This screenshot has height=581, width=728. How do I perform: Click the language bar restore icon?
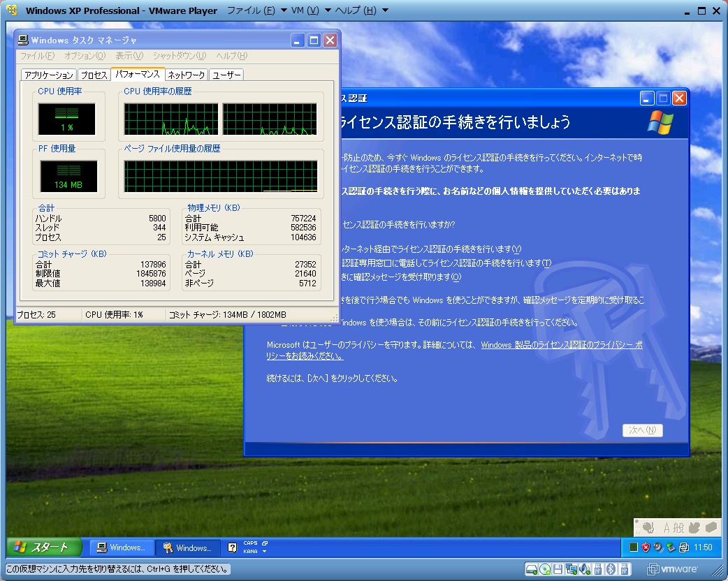click(265, 543)
